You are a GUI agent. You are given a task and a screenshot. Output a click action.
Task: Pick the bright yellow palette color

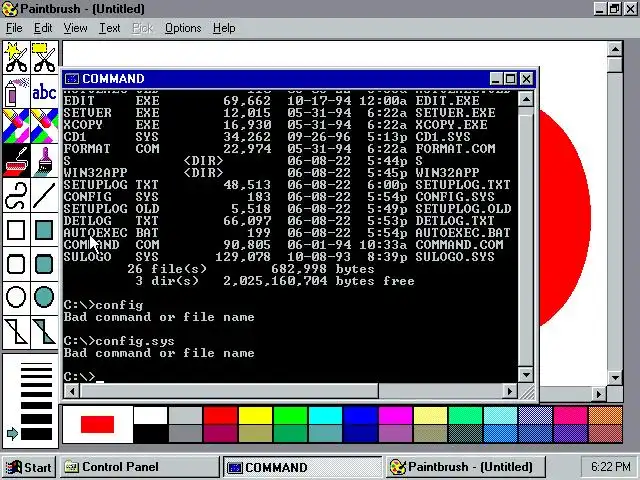[256, 416]
